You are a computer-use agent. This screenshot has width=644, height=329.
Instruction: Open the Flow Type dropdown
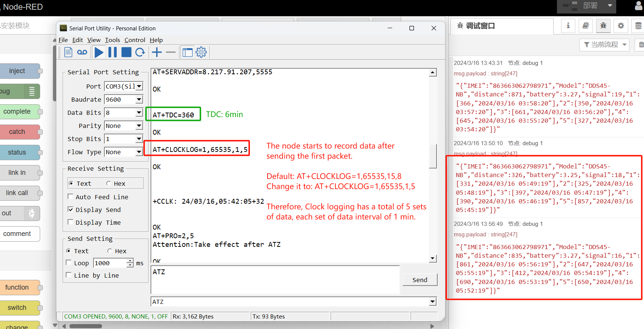point(139,152)
